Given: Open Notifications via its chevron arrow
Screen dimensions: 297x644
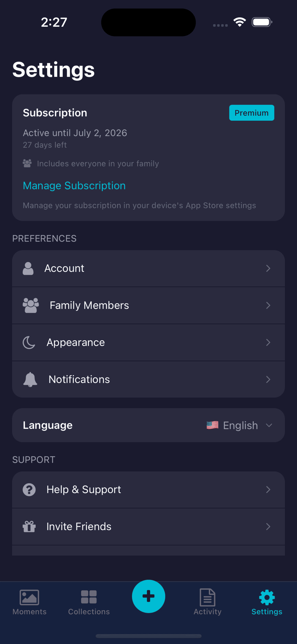Looking at the screenshot, I should [x=268, y=380].
